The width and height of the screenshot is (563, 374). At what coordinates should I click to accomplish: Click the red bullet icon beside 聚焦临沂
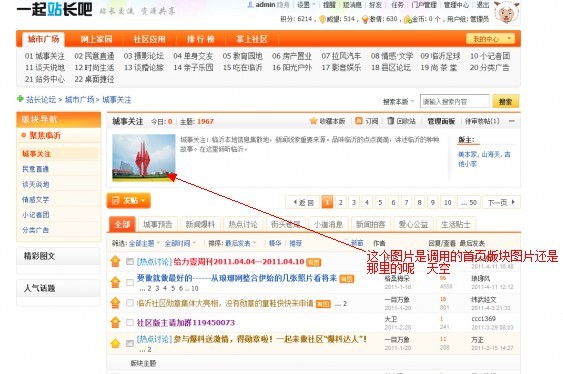pyautogui.click(x=24, y=135)
